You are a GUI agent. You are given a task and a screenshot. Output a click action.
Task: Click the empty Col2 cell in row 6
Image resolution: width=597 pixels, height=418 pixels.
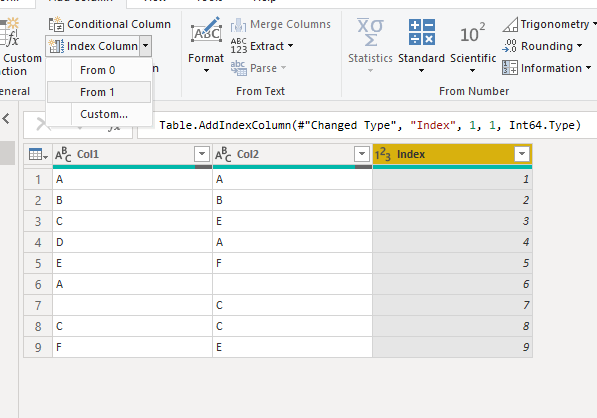coord(292,284)
